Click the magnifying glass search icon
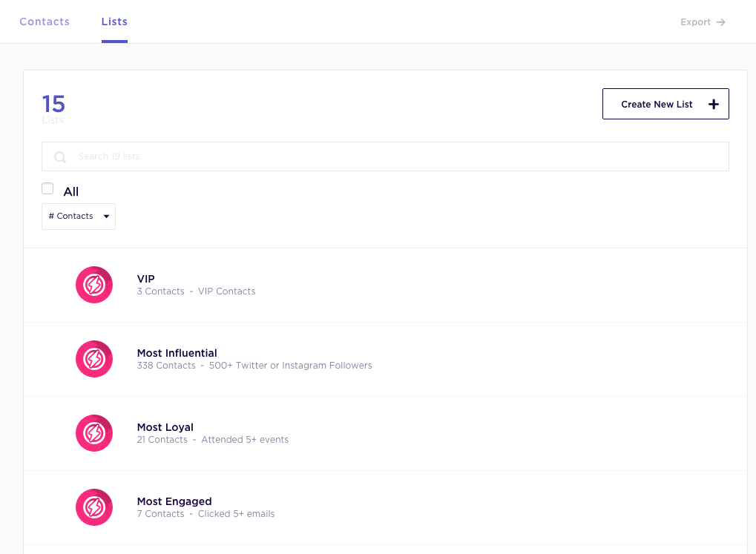 pyautogui.click(x=60, y=157)
